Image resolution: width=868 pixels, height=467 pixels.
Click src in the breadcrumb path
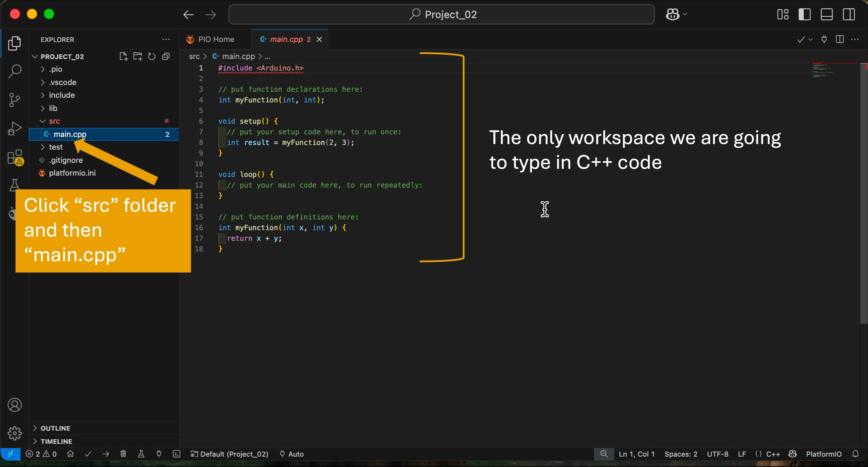[x=194, y=56]
